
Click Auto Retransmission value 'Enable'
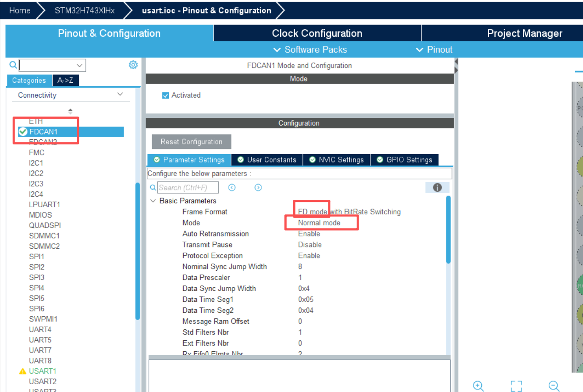309,234
